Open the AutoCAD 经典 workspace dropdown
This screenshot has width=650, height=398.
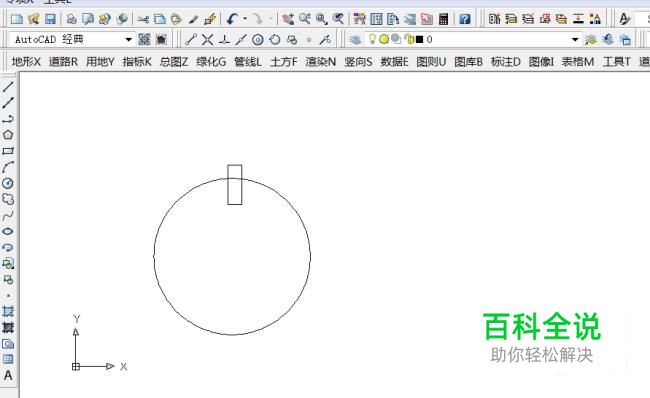(71, 39)
